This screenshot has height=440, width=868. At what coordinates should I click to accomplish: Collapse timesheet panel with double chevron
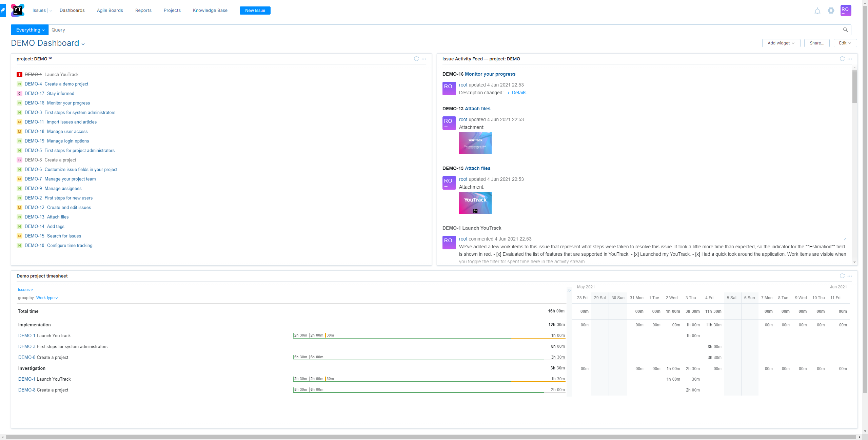click(569, 290)
